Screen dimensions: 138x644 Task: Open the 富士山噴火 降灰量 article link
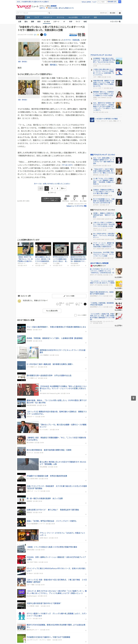click(x=63, y=463)
